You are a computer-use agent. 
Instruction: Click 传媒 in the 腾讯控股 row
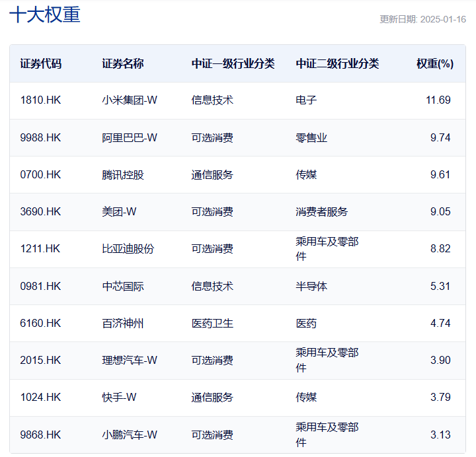click(306, 174)
